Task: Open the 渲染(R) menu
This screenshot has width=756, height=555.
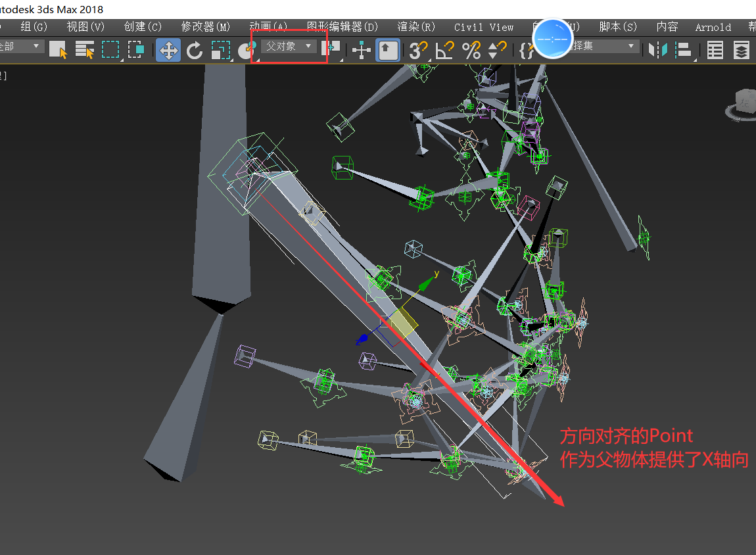Action: 415,27
